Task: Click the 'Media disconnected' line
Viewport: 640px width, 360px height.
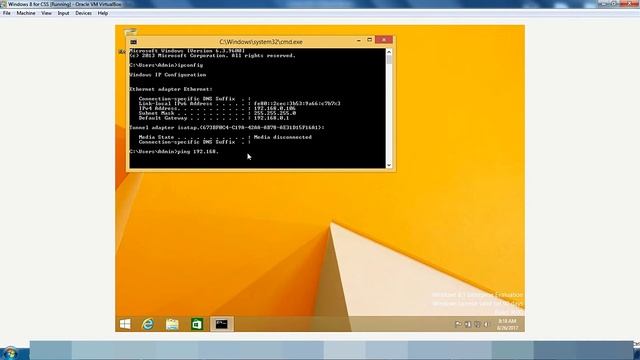Action: click(x=225, y=138)
